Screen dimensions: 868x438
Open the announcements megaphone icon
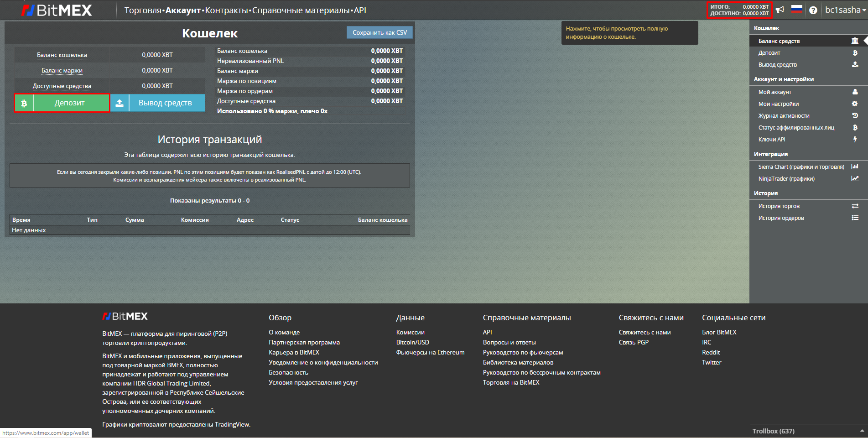(x=780, y=10)
